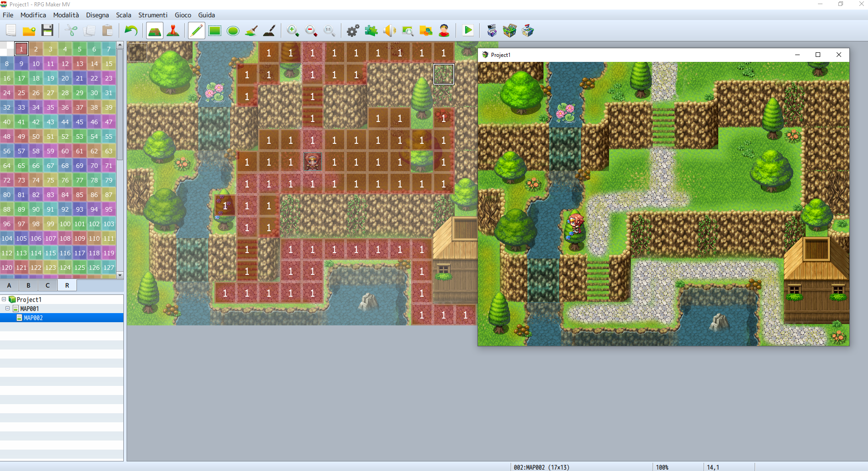Click the Paste clipboard icon
Viewport: 868px width, 471px height.
click(x=107, y=30)
